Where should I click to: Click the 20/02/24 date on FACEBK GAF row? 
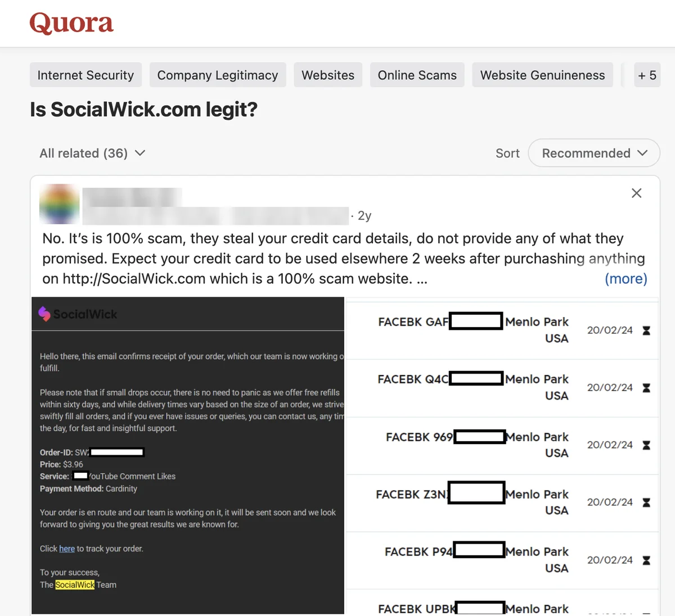610,330
